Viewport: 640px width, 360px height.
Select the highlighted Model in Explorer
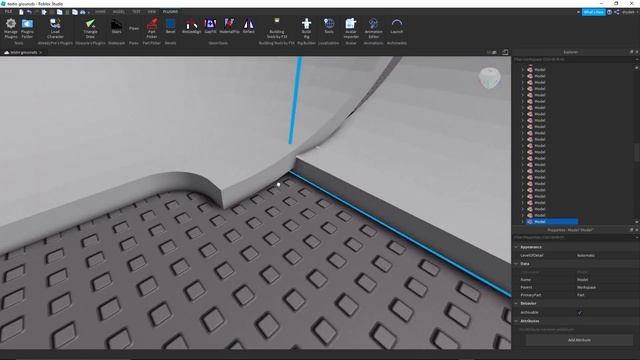552,222
